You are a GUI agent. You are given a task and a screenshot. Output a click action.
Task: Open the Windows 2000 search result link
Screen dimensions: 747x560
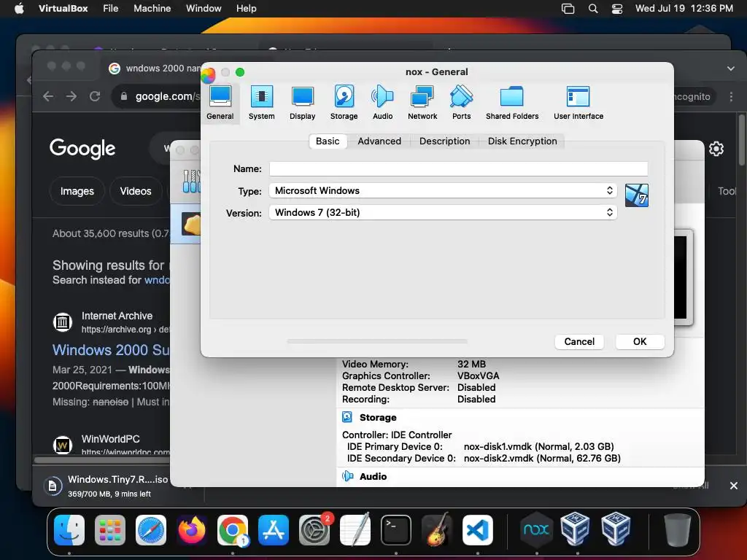pos(111,350)
